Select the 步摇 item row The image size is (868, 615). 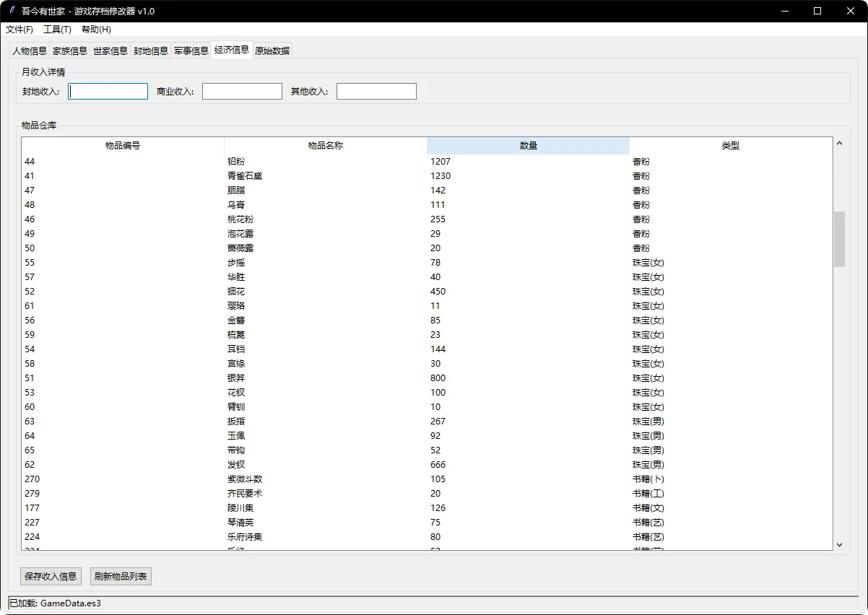click(x=427, y=262)
